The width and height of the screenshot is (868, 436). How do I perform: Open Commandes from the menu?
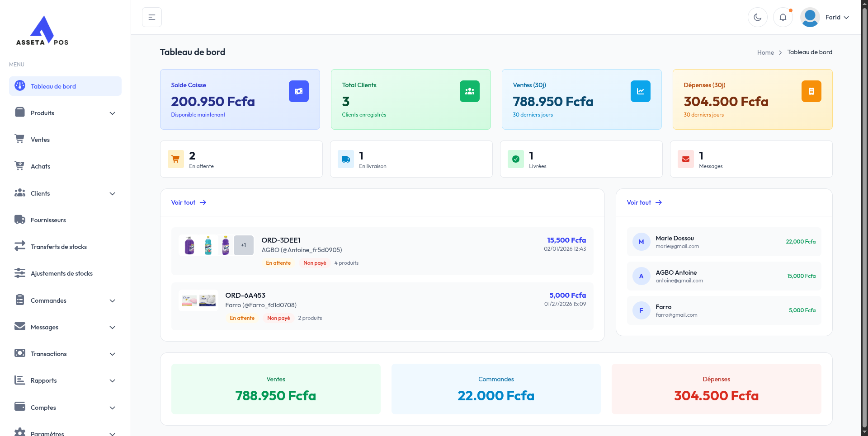pyautogui.click(x=47, y=300)
